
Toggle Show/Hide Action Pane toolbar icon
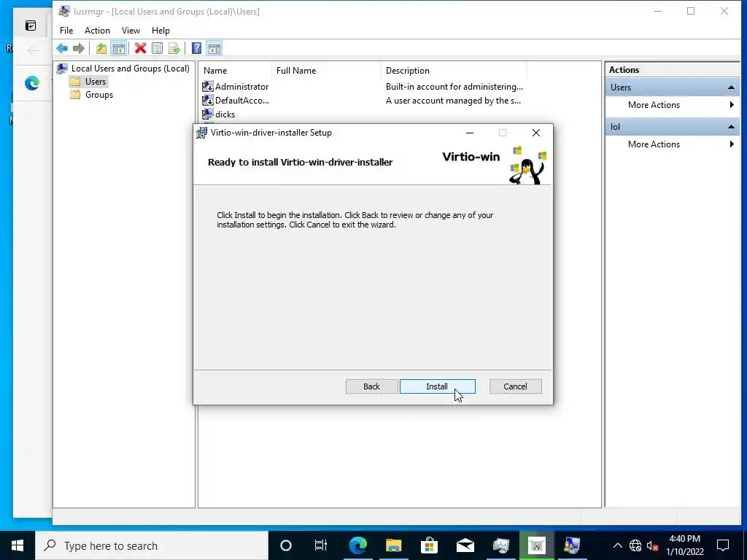(x=214, y=48)
